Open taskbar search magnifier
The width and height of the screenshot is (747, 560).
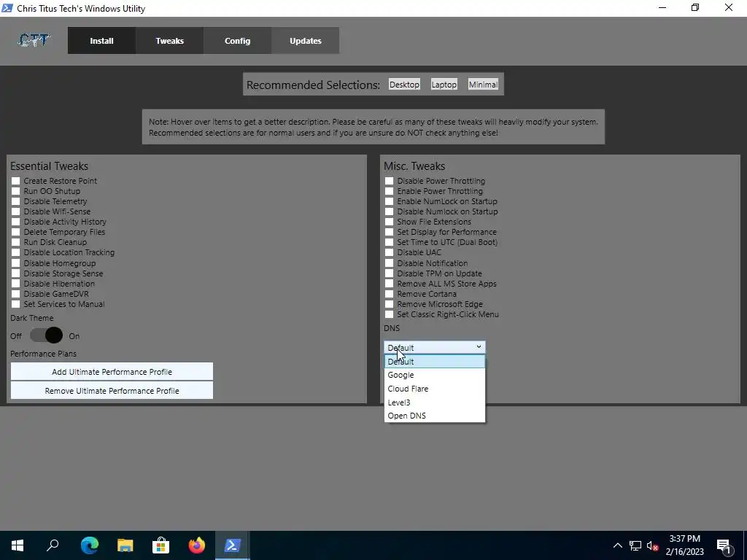53,545
